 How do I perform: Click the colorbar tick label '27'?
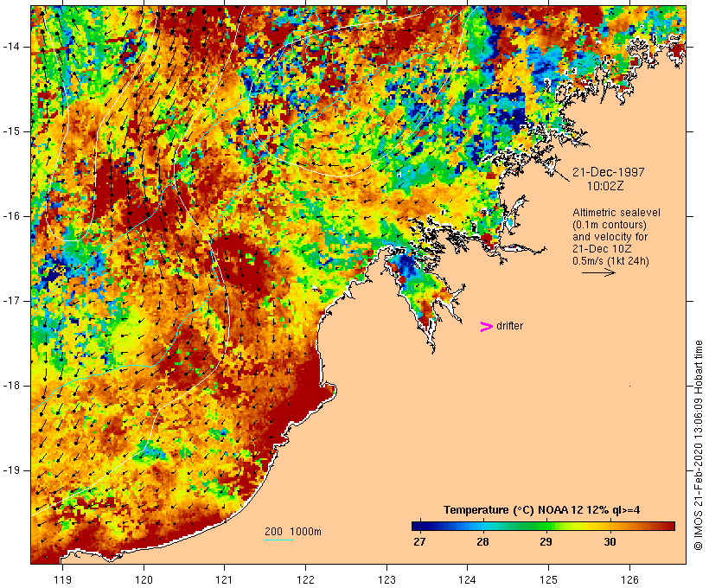[x=419, y=541]
